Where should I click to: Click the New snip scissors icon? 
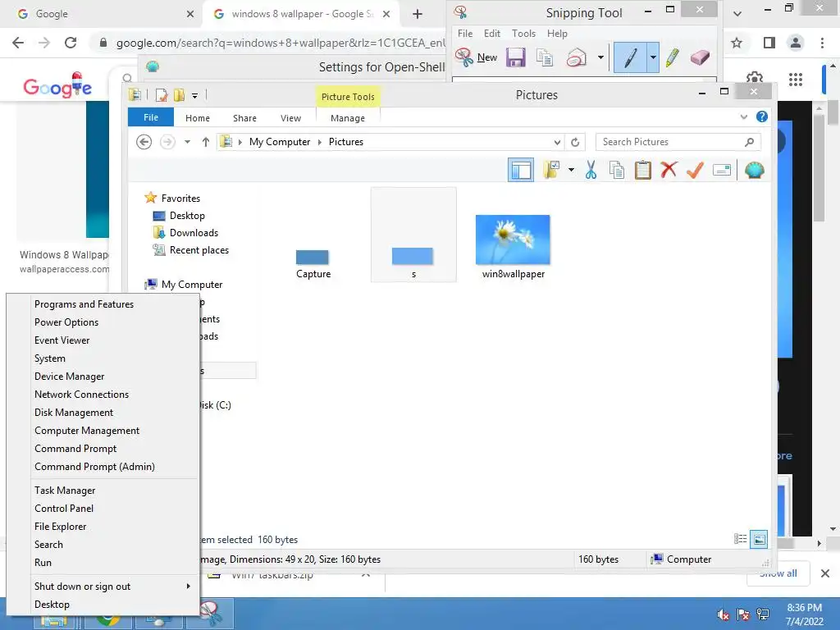(x=464, y=57)
